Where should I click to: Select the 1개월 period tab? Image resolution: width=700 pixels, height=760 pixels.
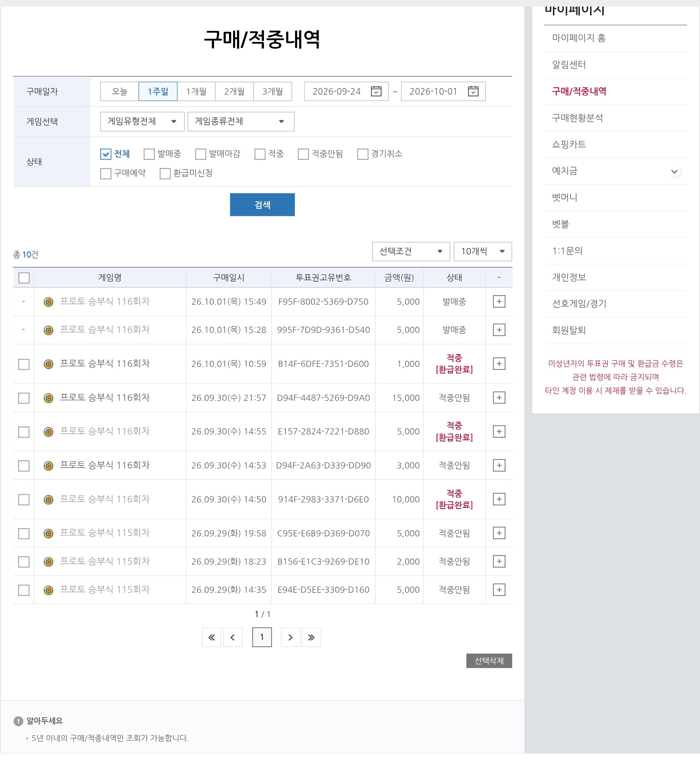pyautogui.click(x=196, y=92)
